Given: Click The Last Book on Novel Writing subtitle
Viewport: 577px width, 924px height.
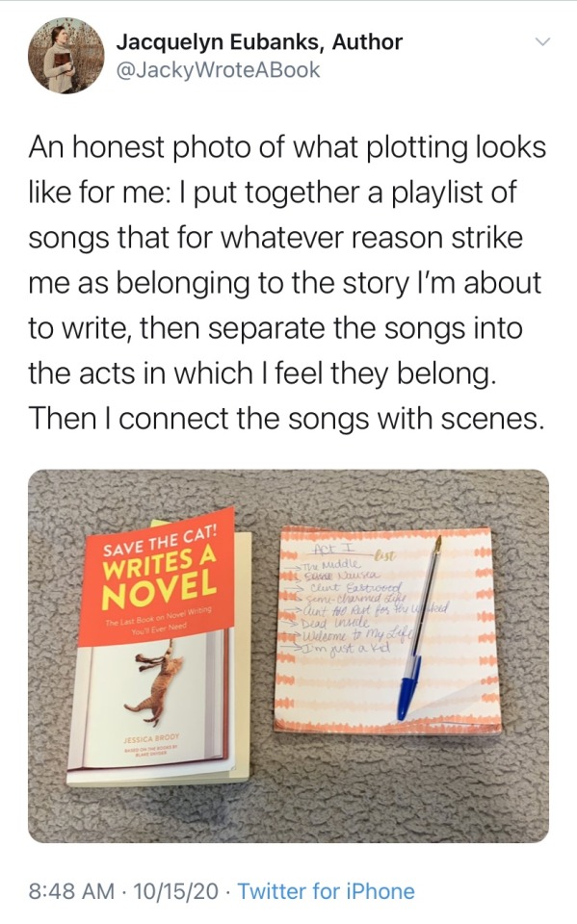Looking at the screenshot, I should 158,620.
